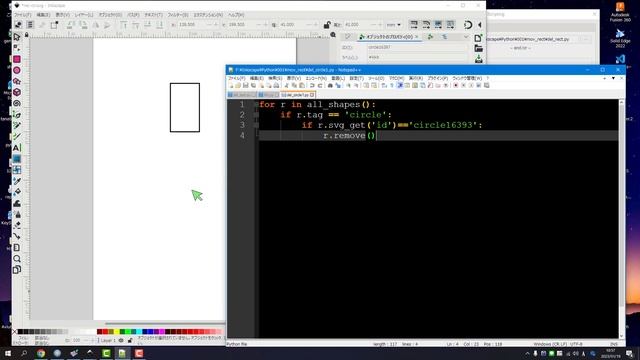The width and height of the screenshot is (640, 360).
Task: Click code line 4 'r.remove()'
Action: pos(349,136)
